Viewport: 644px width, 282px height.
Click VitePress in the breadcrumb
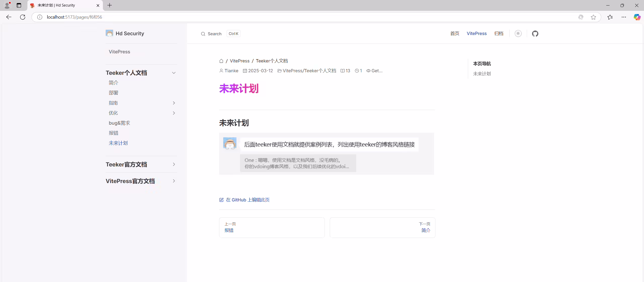click(x=240, y=61)
